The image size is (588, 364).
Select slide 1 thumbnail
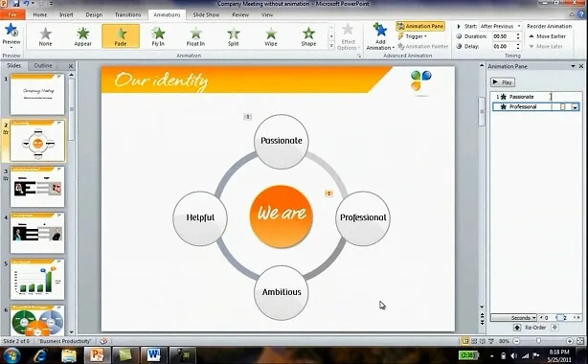tap(37, 94)
